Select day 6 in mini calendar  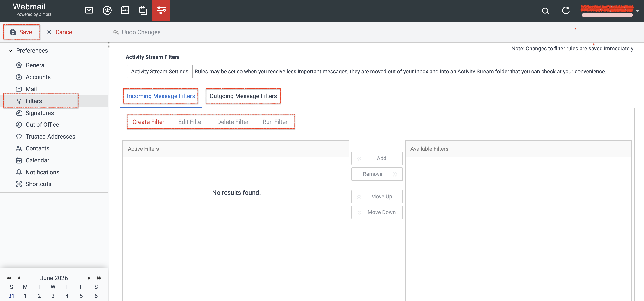[x=96, y=296]
